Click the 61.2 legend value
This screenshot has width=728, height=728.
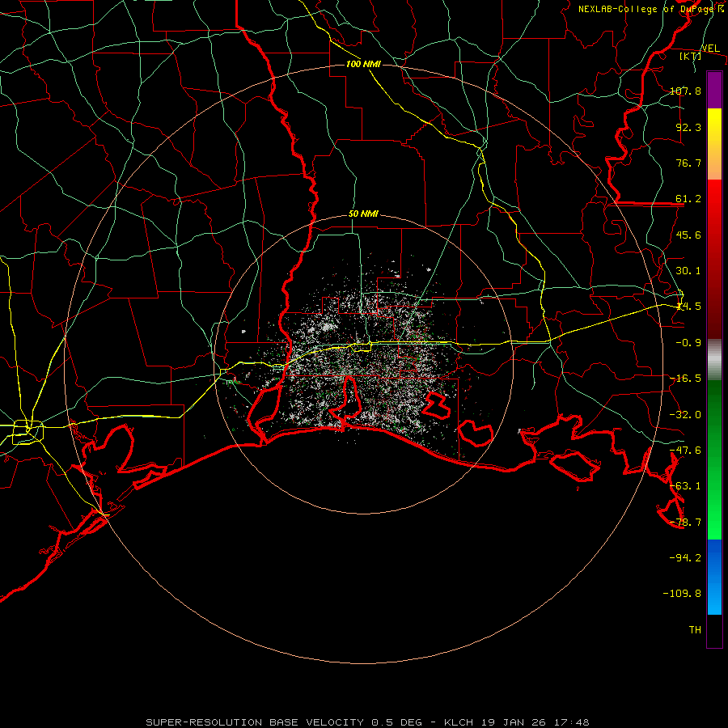[x=688, y=199]
